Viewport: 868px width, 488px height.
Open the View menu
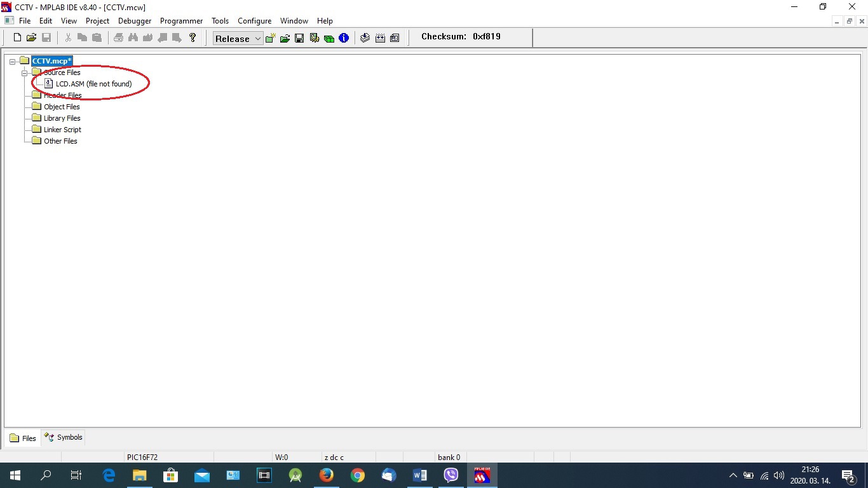point(69,21)
